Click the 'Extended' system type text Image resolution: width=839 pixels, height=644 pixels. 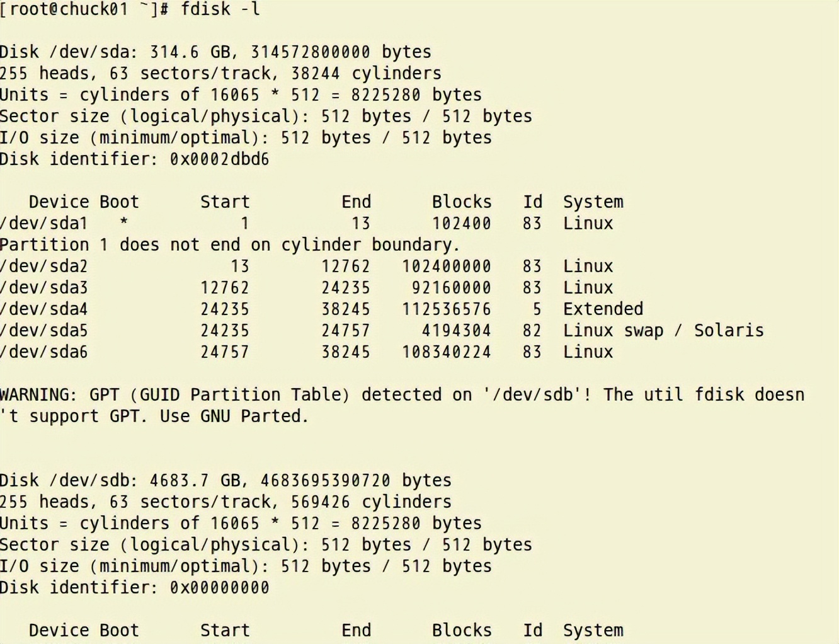[x=603, y=309]
